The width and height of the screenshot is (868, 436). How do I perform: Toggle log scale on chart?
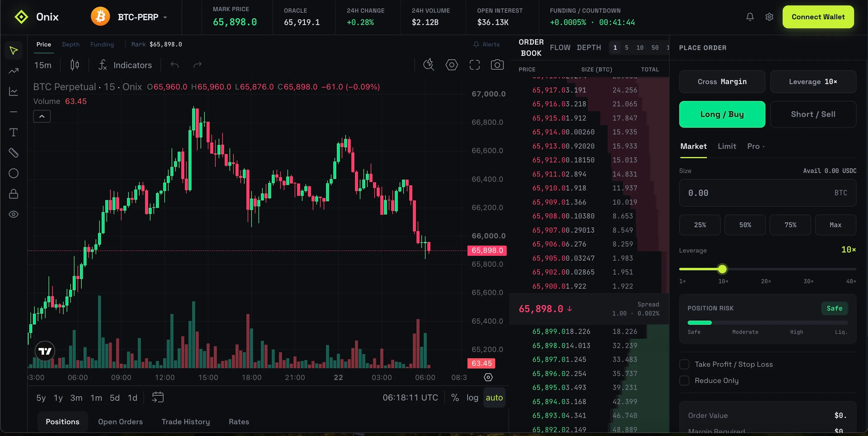click(472, 398)
